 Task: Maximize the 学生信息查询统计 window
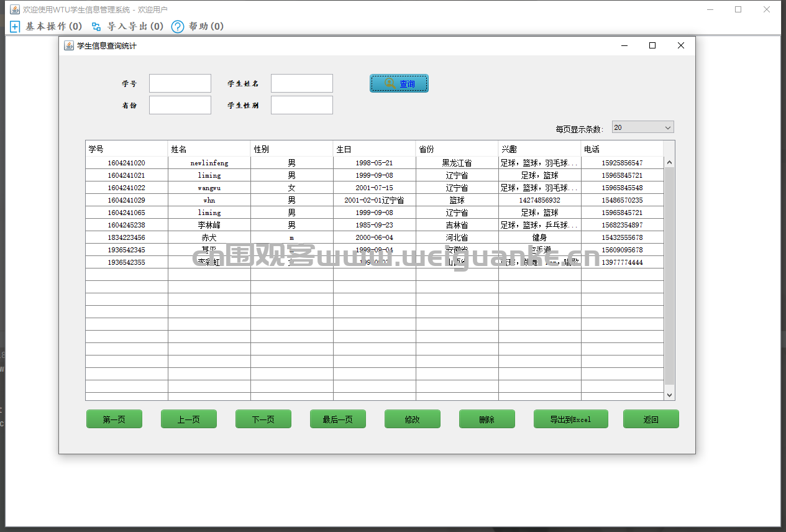click(x=652, y=45)
